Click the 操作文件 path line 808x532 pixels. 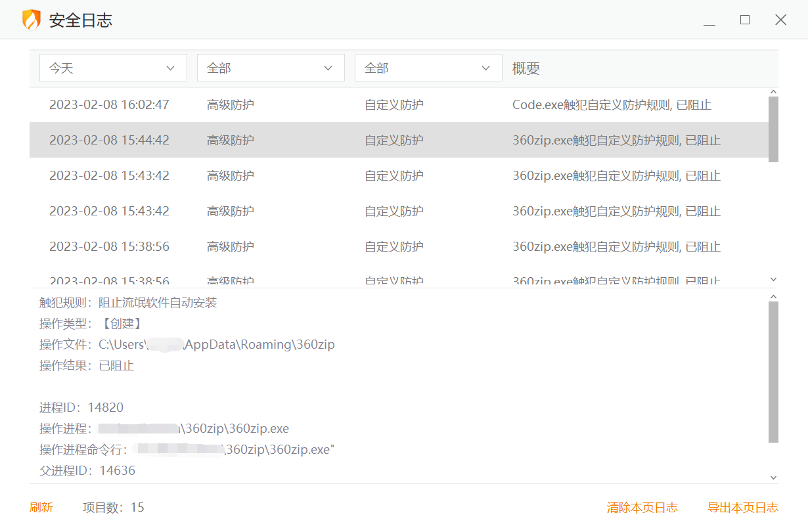click(187, 345)
